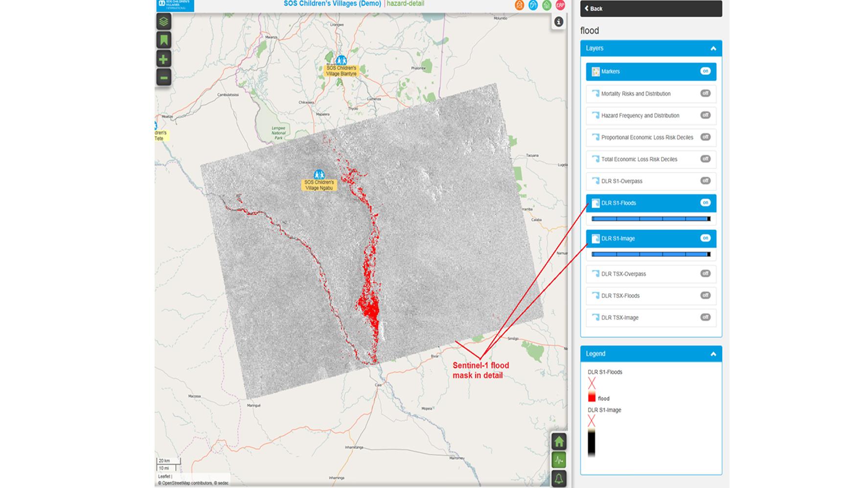The image size is (868, 488).
Task: Click the Total Economic Loss layer icon
Action: pyautogui.click(x=595, y=159)
